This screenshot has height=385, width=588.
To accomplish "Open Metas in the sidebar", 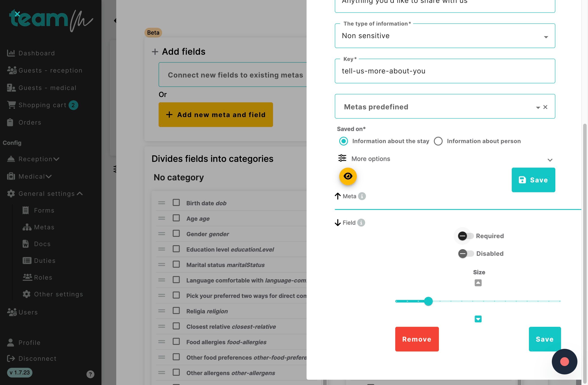I will point(44,227).
